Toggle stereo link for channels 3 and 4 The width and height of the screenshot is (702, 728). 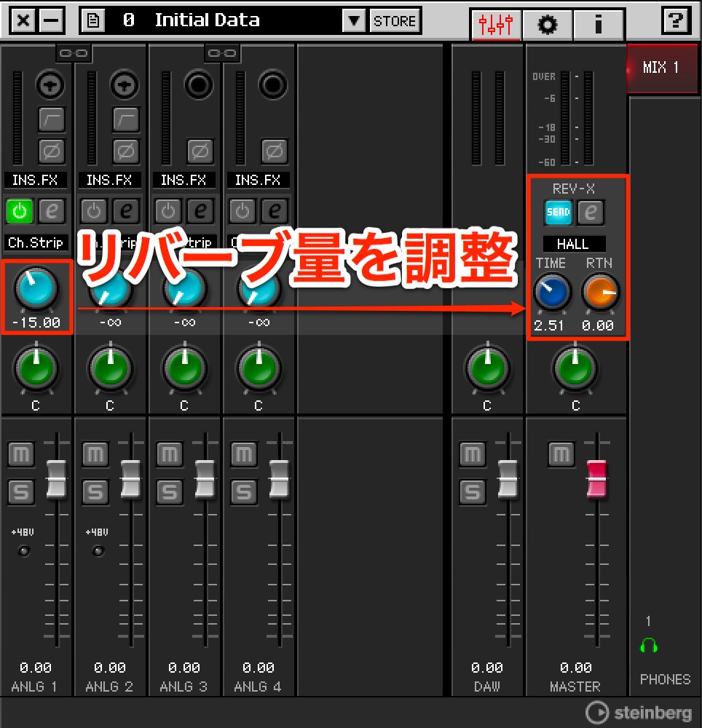tap(222, 53)
